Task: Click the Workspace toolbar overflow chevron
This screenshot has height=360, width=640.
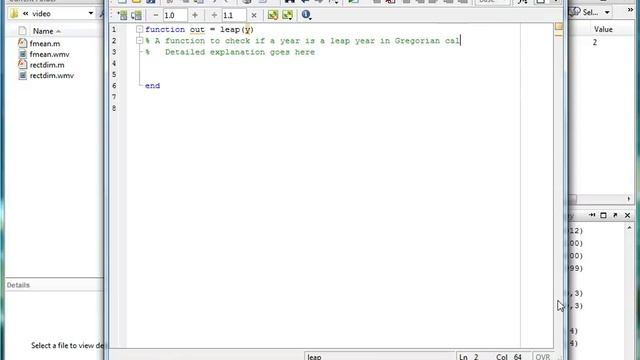Action: (630, 10)
